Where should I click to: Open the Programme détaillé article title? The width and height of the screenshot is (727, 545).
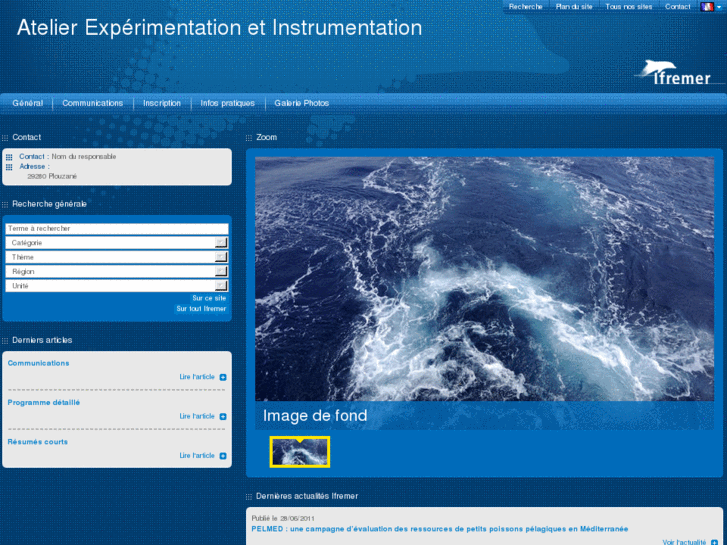click(x=44, y=403)
